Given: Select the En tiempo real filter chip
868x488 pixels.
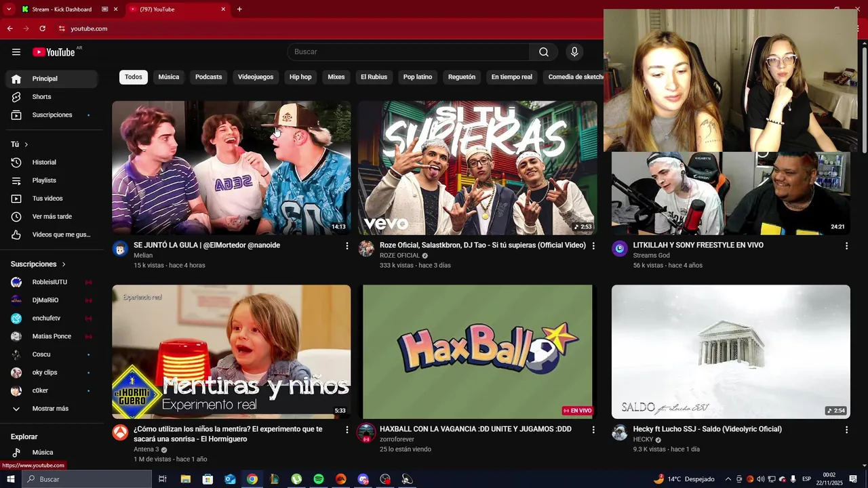Looking at the screenshot, I should coord(512,77).
